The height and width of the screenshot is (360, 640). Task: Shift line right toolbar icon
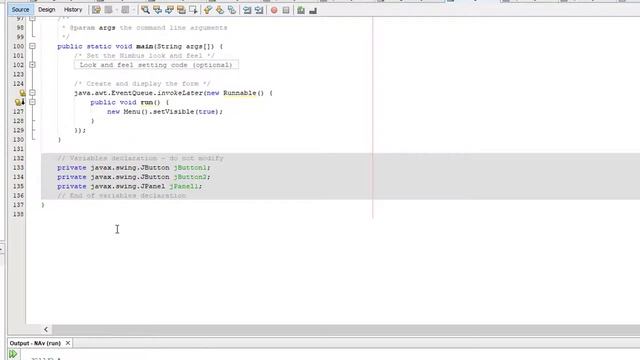tap(259, 10)
